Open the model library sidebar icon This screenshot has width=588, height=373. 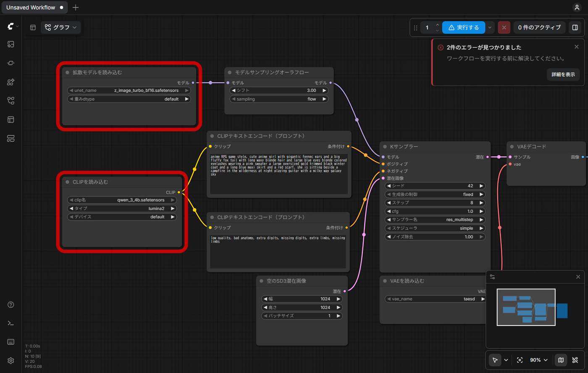(x=11, y=82)
